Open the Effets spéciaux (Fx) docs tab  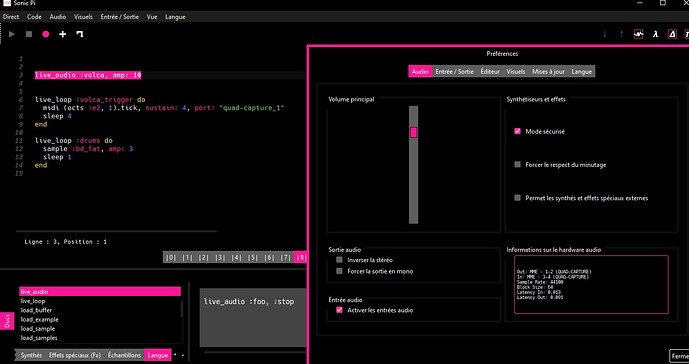(75, 355)
